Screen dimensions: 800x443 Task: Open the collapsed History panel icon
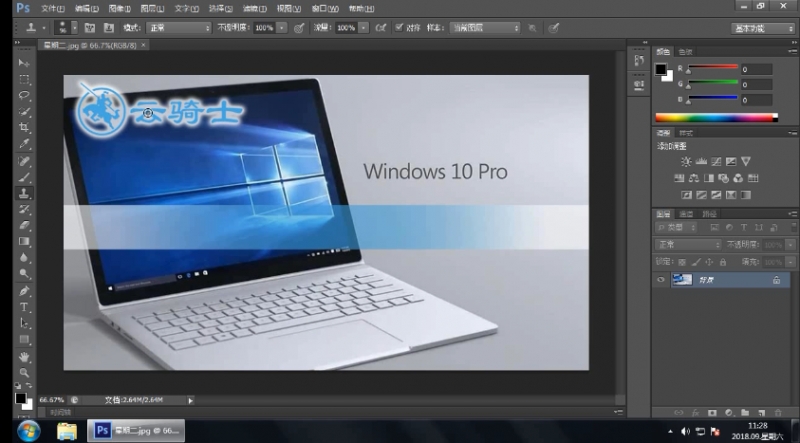pyautogui.click(x=639, y=60)
